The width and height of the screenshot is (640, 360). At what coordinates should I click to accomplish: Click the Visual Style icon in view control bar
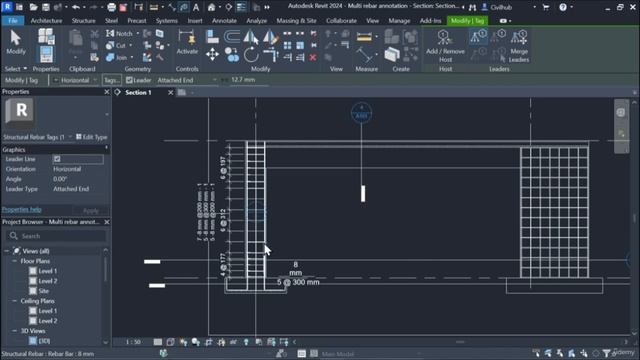point(171,342)
